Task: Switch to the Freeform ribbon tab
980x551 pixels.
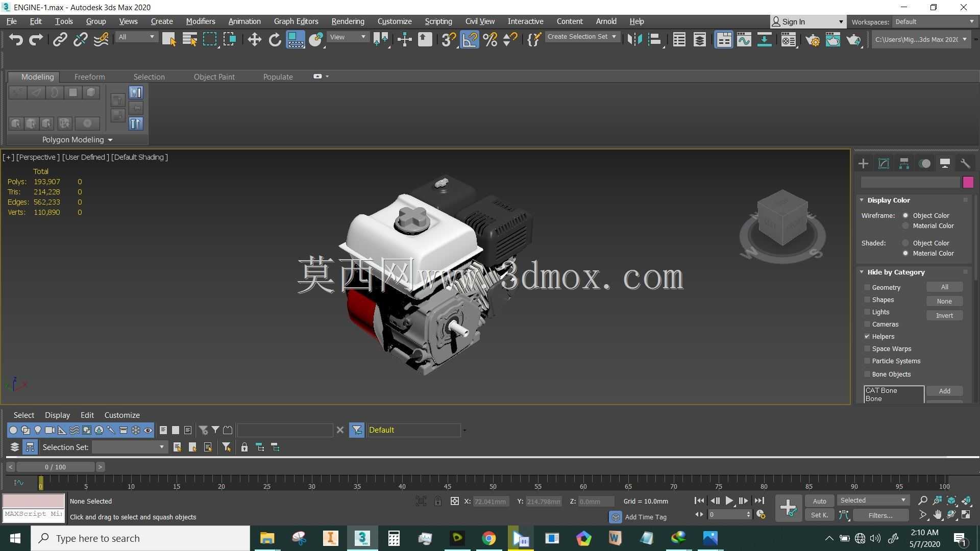Action: [89, 77]
